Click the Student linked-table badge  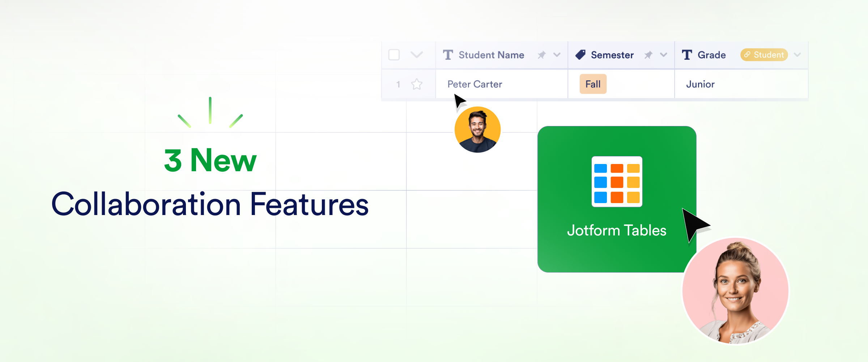764,55
